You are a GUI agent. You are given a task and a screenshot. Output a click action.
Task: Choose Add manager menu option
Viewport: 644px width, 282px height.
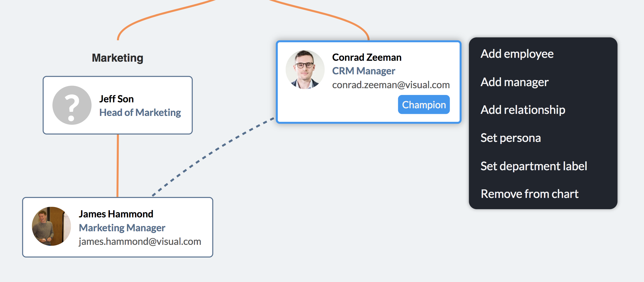pyautogui.click(x=514, y=82)
